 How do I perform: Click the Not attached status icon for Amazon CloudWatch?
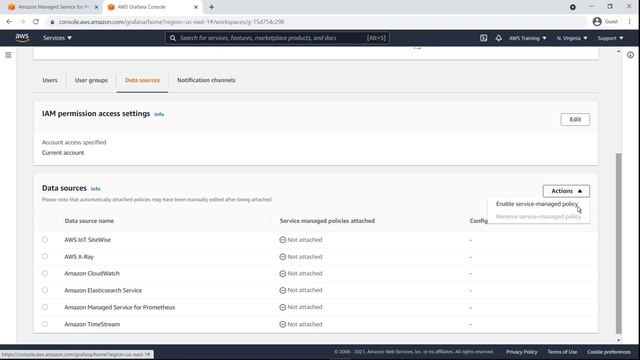point(282,273)
